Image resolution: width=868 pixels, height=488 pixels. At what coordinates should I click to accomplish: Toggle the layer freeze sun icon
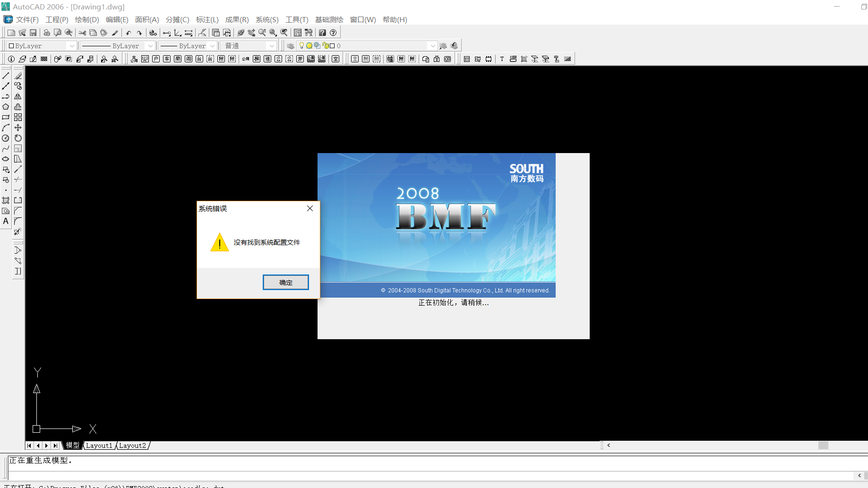pyautogui.click(x=309, y=46)
